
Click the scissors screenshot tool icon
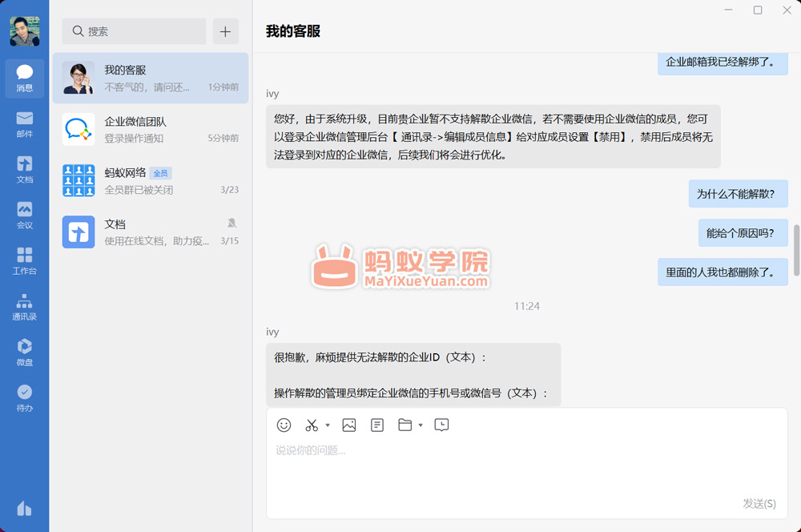click(312, 425)
